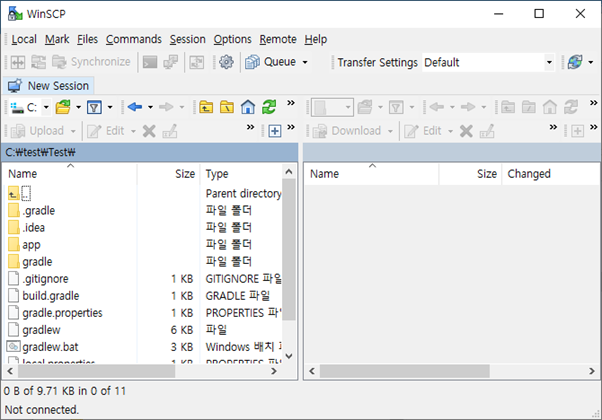Open the Options menu
Screen dimensions: 602x420
click(x=232, y=39)
